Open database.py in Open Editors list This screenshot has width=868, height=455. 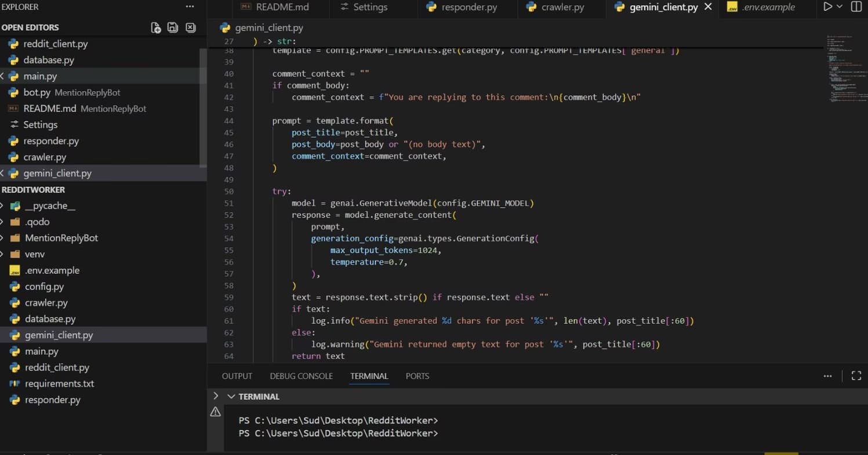49,60
